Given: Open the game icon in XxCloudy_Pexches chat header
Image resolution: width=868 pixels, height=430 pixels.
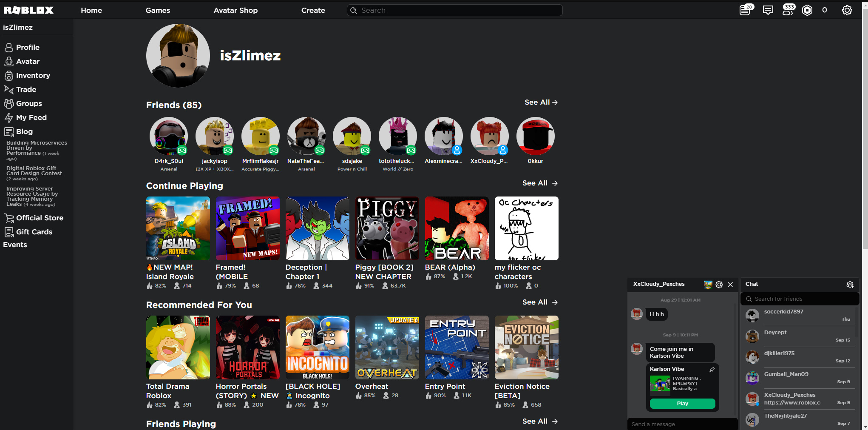Looking at the screenshot, I should point(708,285).
